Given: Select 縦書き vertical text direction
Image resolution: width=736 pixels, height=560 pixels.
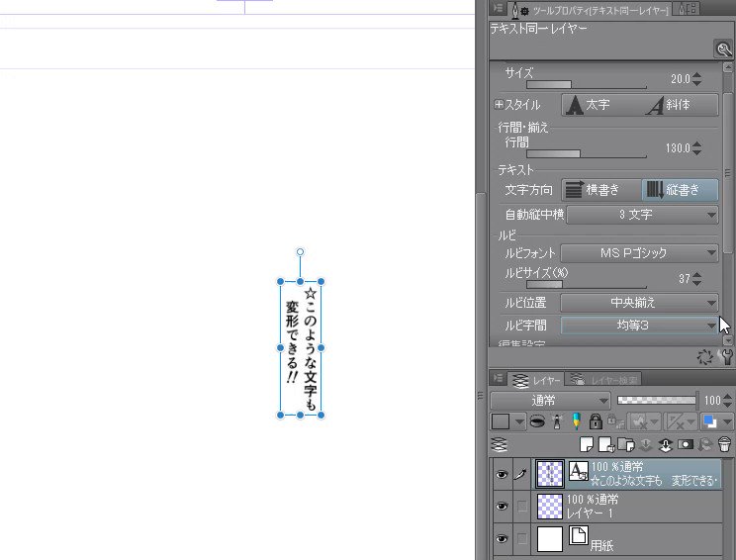Looking at the screenshot, I should [680, 190].
